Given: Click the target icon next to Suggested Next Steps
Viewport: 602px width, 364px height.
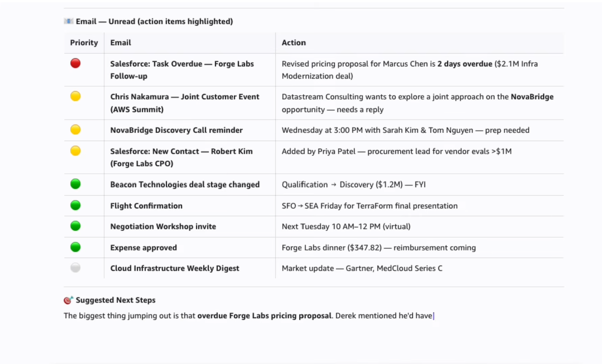Looking at the screenshot, I should tap(68, 300).
